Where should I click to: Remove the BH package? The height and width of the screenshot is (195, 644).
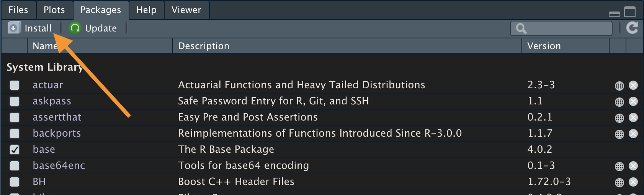click(633, 182)
